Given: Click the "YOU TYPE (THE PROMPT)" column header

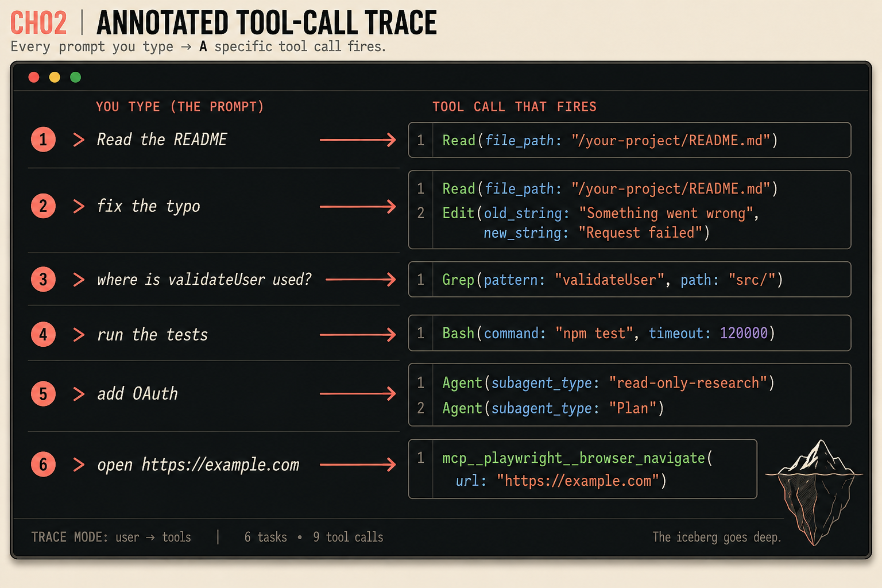Looking at the screenshot, I should 180,107.
